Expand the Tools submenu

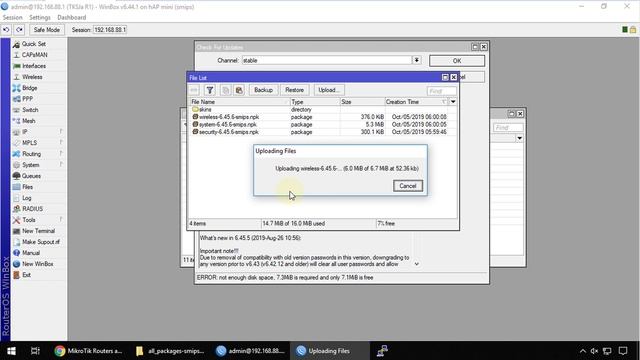point(38,220)
